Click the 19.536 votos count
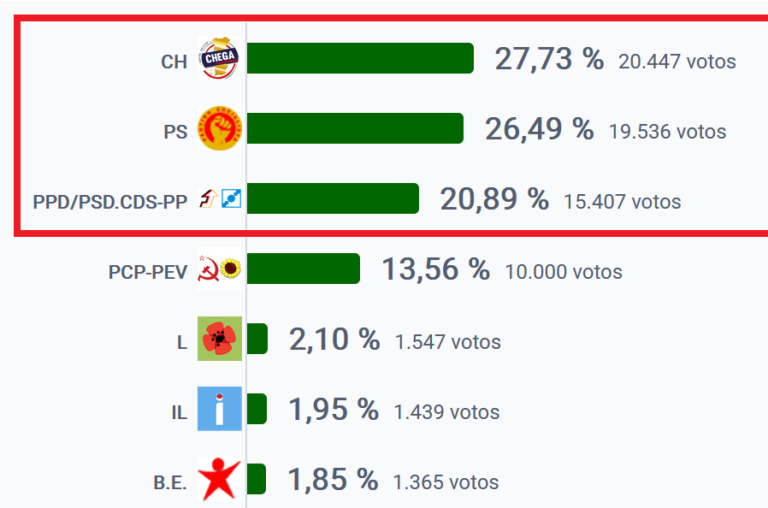This screenshot has width=768, height=508. coord(667,131)
